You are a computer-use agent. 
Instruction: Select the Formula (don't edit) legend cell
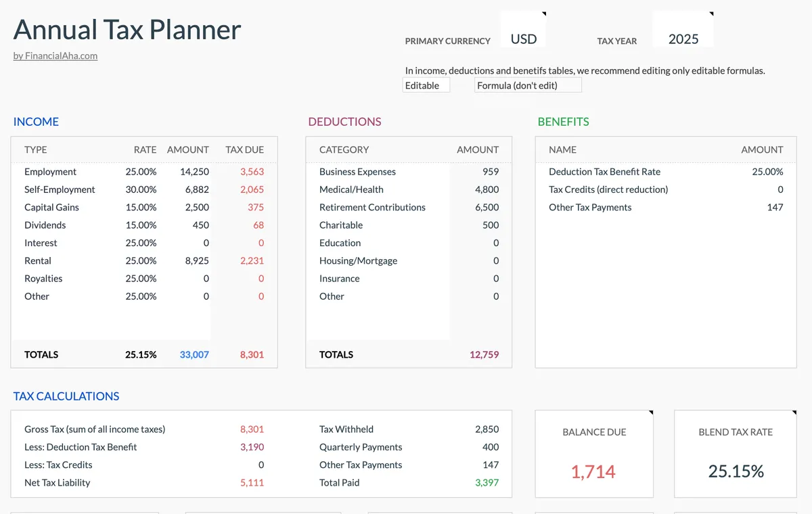pos(527,85)
